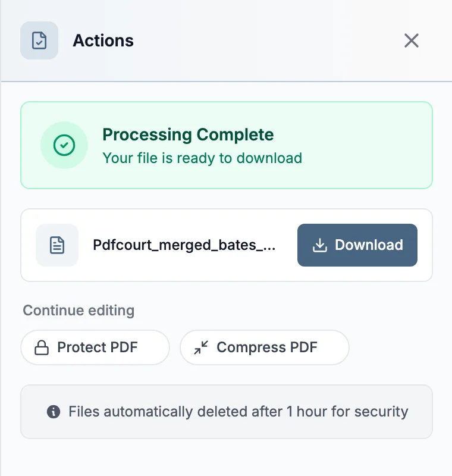Click the Processing Complete heading
Image resolution: width=452 pixels, height=476 pixels.
[x=188, y=134]
